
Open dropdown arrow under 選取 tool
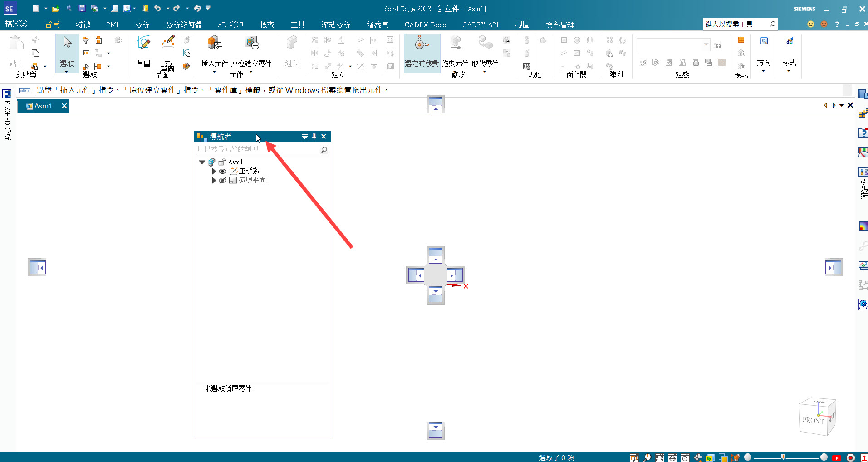[66, 72]
